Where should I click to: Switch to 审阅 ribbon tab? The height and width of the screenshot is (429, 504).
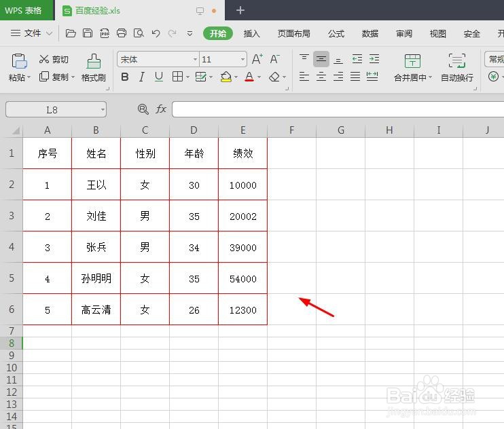(404, 33)
